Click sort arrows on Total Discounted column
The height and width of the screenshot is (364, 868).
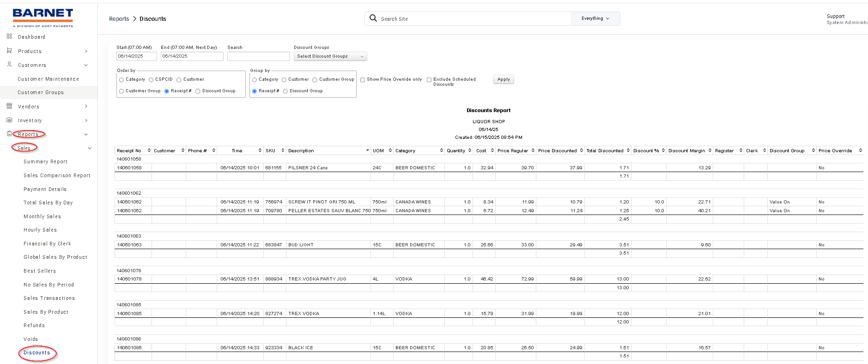628,150
